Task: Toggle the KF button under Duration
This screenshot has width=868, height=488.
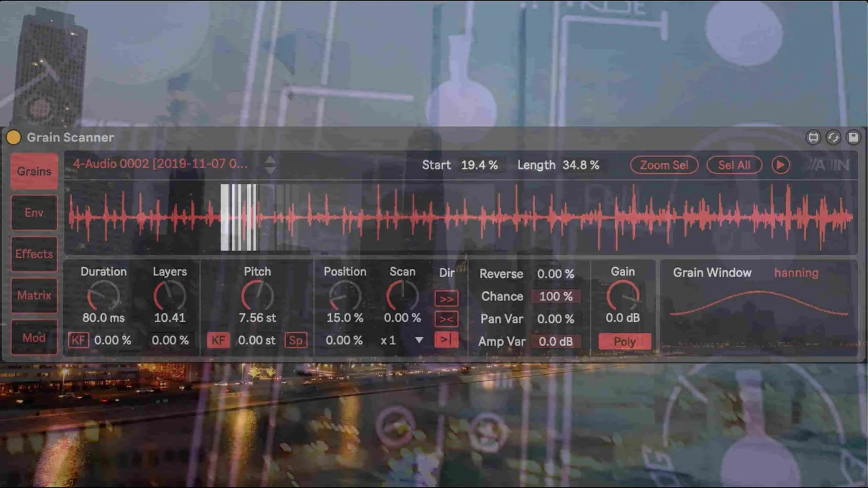Action: pyautogui.click(x=79, y=340)
